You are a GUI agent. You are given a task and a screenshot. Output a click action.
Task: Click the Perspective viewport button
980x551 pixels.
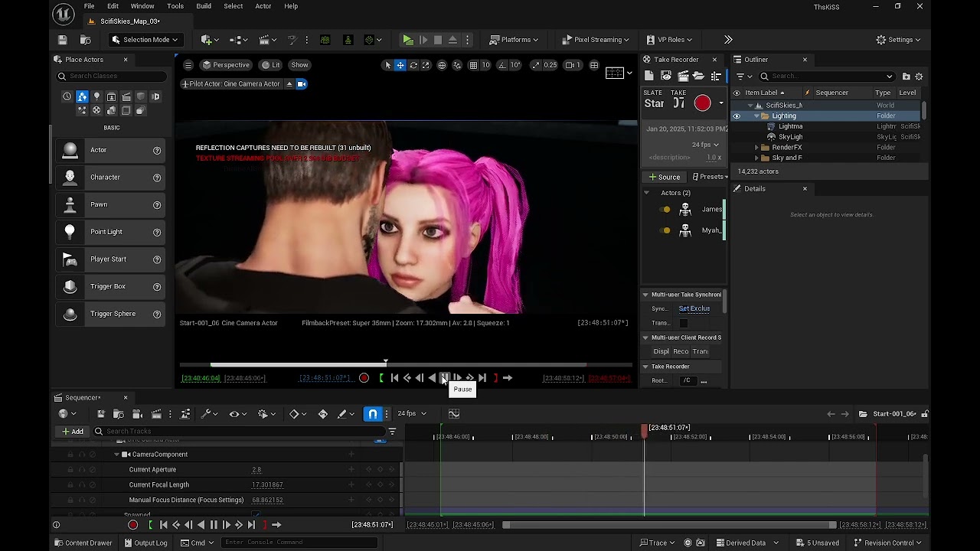click(226, 65)
